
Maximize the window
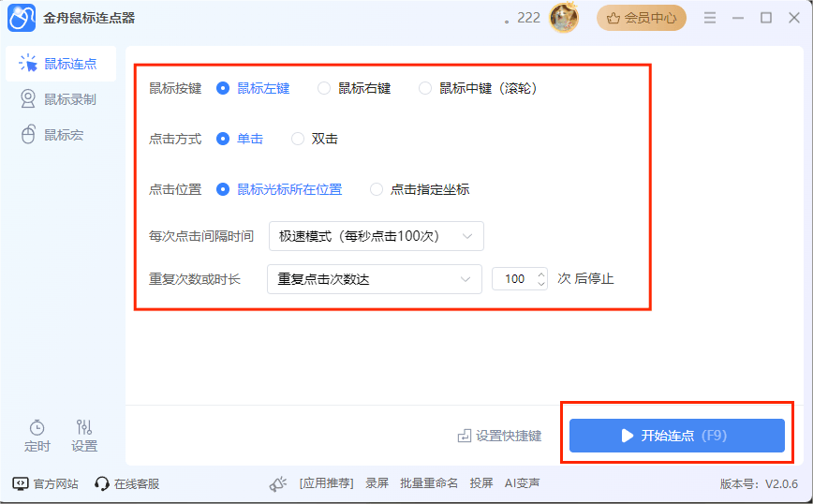[x=766, y=18]
